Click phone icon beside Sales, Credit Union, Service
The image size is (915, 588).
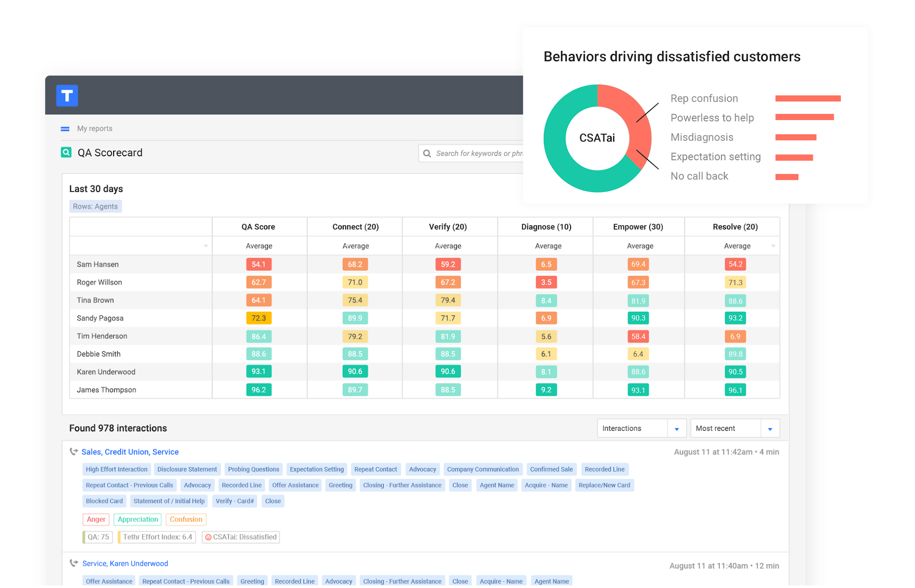74,452
